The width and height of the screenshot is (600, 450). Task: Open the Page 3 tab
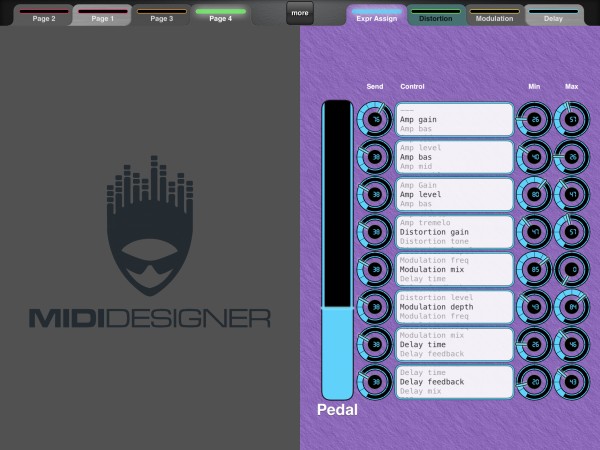pyautogui.click(x=161, y=15)
